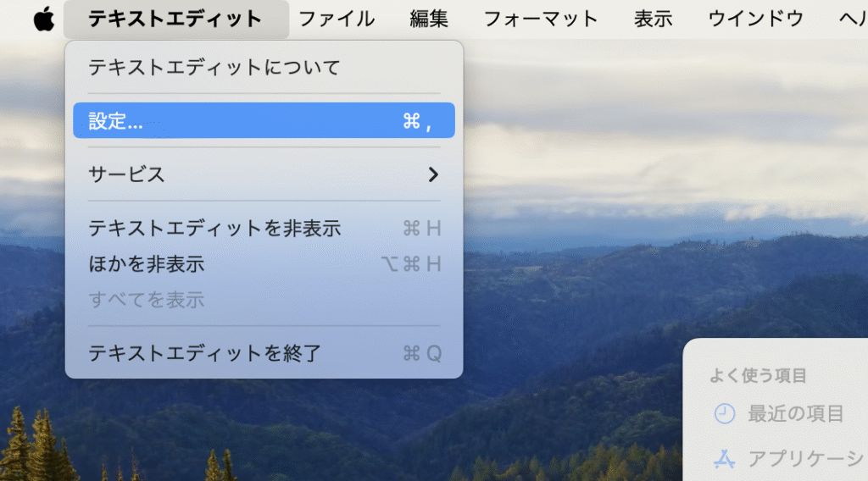The height and width of the screenshot is (481, 868).
Task: Click the アプリケーション sidebar icon
Action: coord(725,459)
